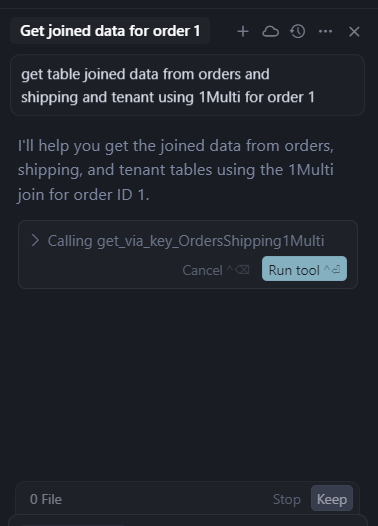This screenshot has height=526, width=378.
Task: Close the chat panel with X icon
Action: coord(354,32)
